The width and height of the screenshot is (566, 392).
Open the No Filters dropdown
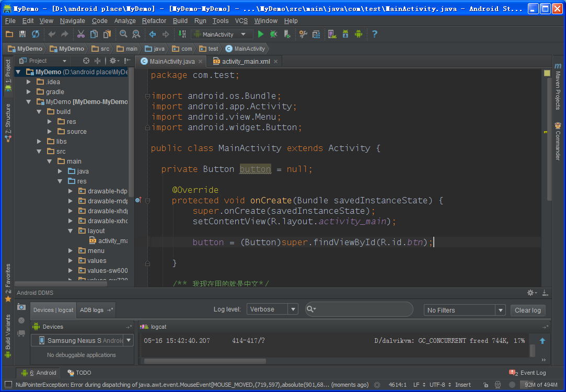(464, 310)
